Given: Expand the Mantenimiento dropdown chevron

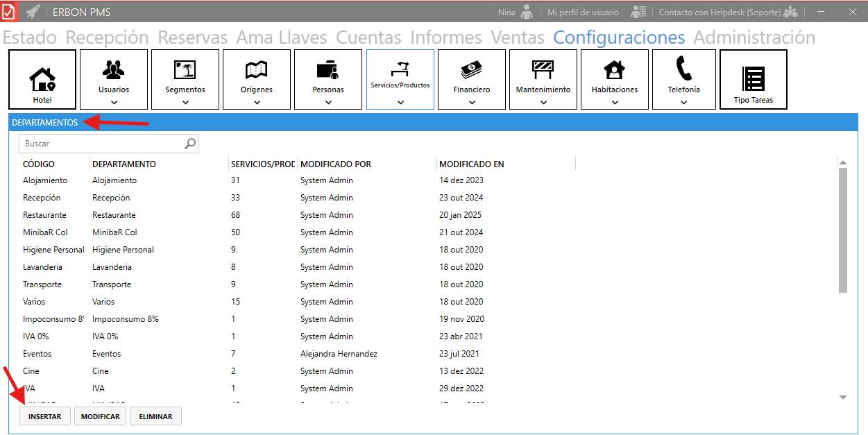Looking at the screenshot, I should [543, 102].
